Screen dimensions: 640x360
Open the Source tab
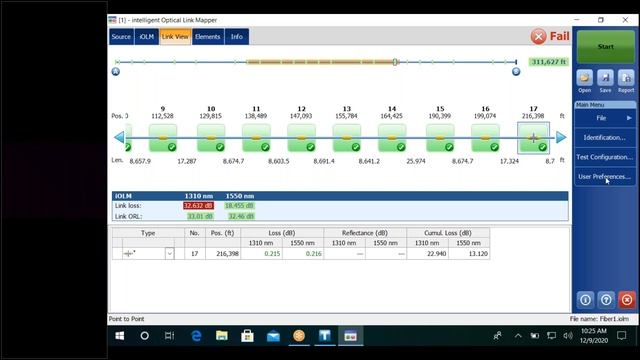pos(121,37)
